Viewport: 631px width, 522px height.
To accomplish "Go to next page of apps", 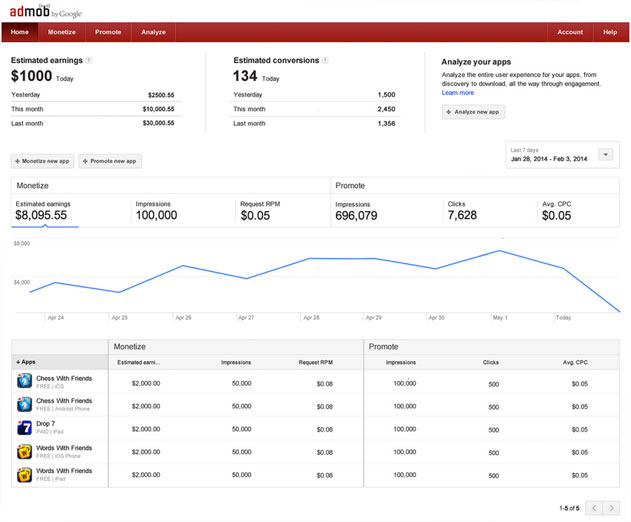I will click(612, 508).
